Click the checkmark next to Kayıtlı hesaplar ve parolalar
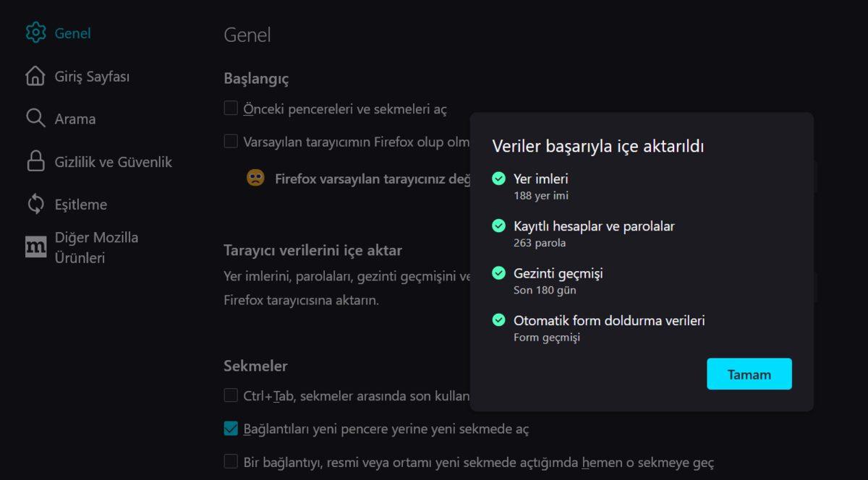Screen dimensions: 868x480 (498, 226)
